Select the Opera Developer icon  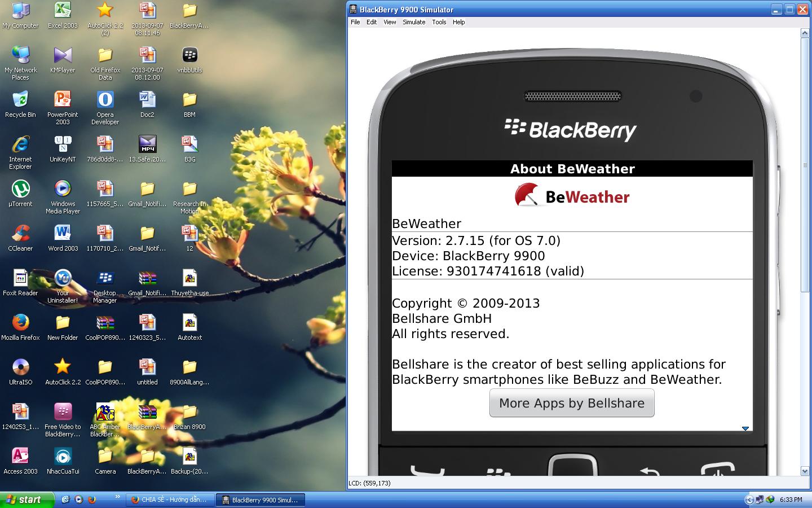pyautogui.click(x=105, y=100)
